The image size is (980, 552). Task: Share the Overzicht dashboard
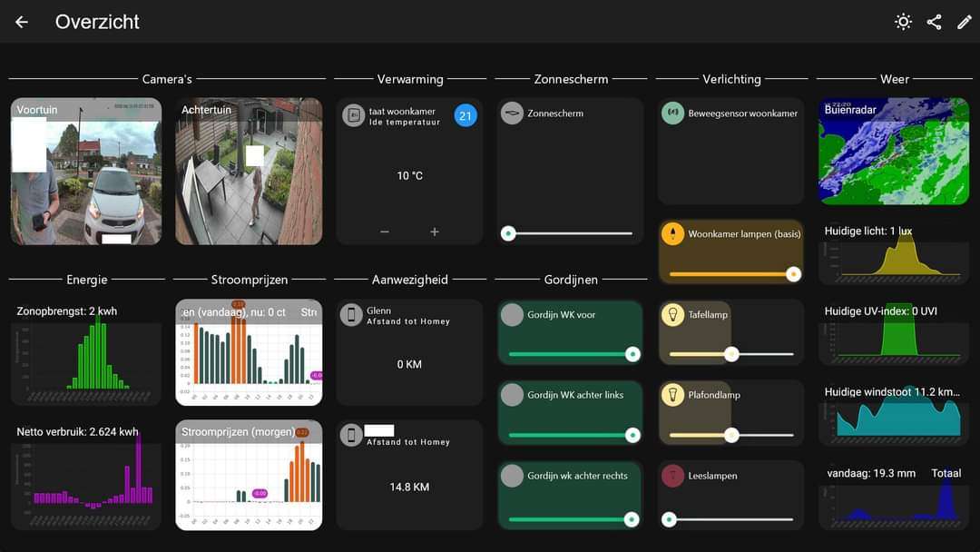(x=935, y=22)
